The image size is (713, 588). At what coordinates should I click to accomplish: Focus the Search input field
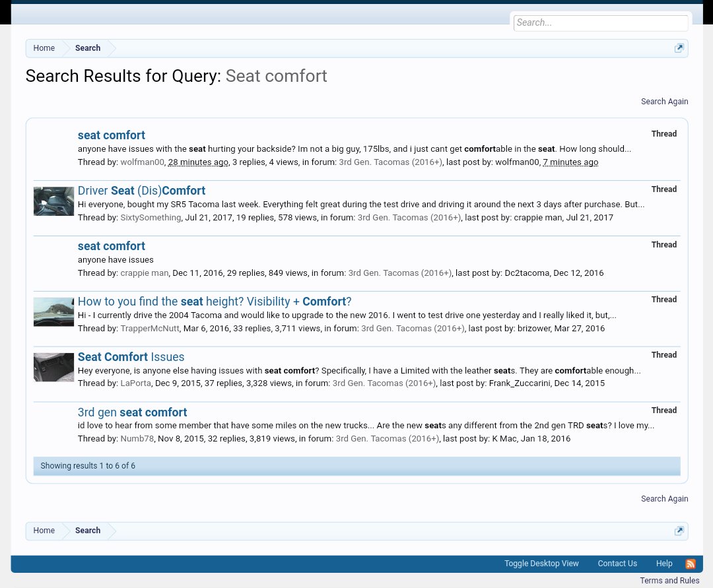(601, 22)
